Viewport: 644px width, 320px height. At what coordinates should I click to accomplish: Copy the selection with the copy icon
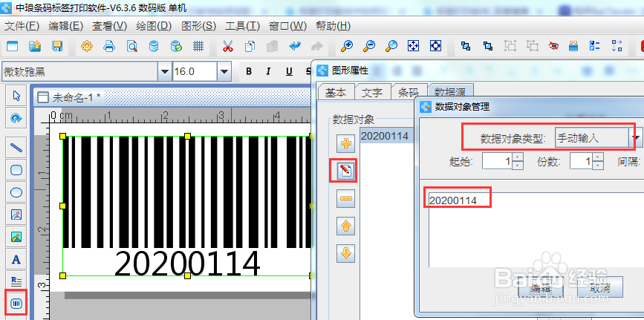click(x=250, y=46)
